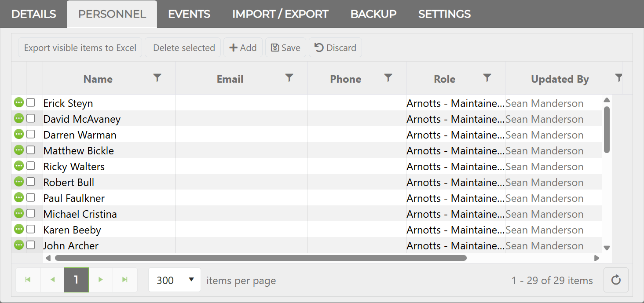Tick the checkbox for David McAvaney
The image size is (644, 303).
click(x=31, y=118)
